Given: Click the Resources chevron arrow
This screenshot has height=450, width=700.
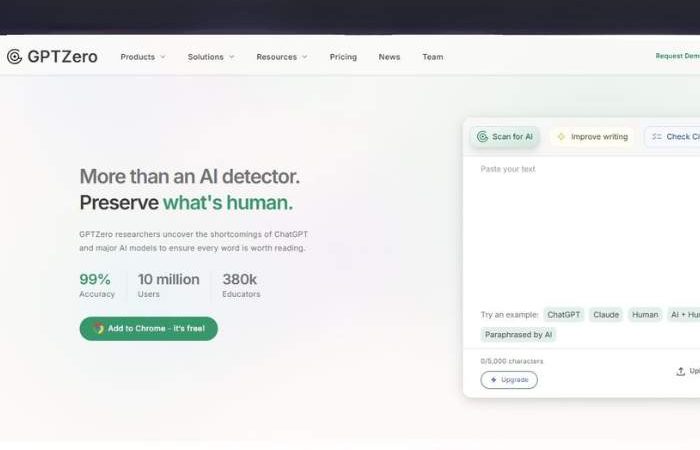Looking at the screenshot, I should pos(304,57).
